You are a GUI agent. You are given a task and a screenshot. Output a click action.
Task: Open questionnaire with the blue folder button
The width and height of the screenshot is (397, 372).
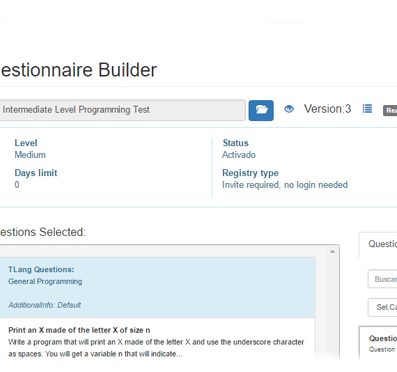point(261,110)
